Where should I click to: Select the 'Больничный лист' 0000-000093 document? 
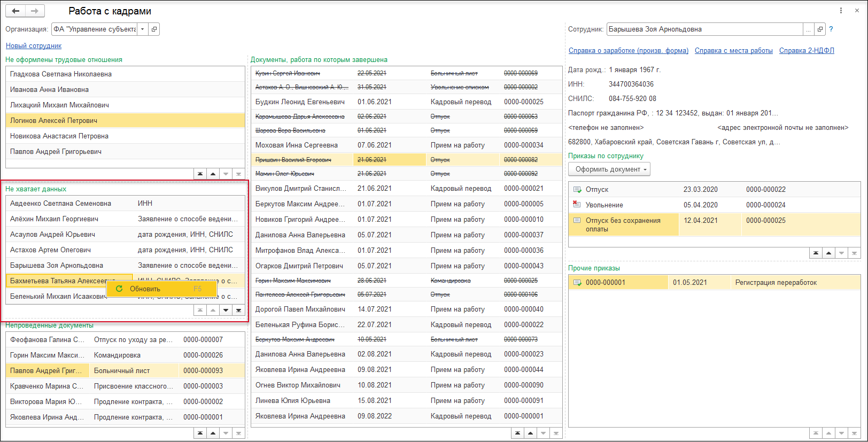(125, 371)
